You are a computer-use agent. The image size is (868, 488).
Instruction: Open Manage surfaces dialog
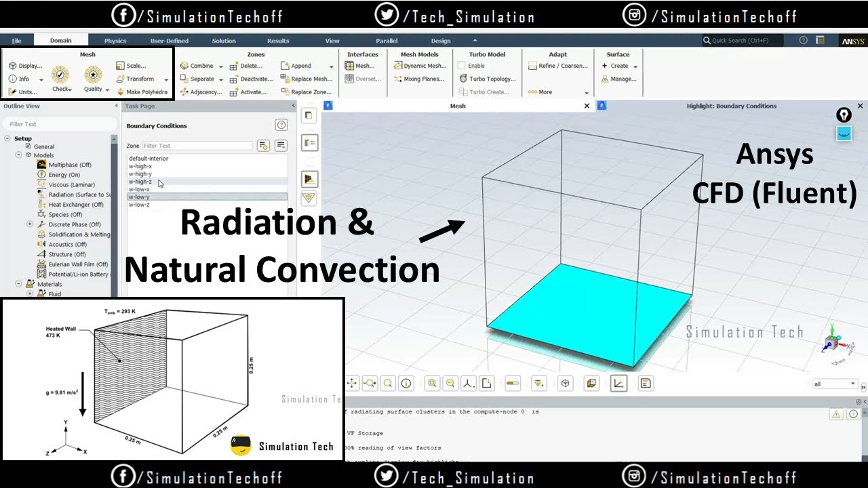[x=618, y=79]
